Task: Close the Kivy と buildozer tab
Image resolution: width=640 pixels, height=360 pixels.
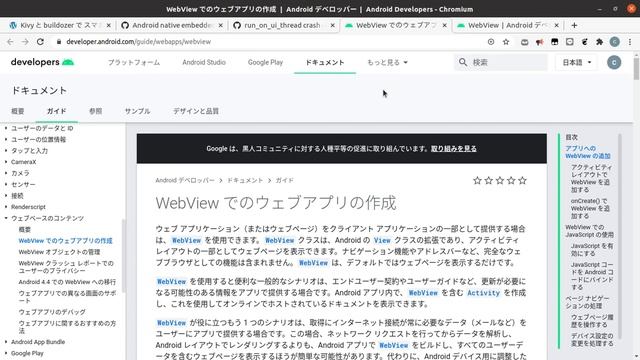Action: [x=109, y=25]
